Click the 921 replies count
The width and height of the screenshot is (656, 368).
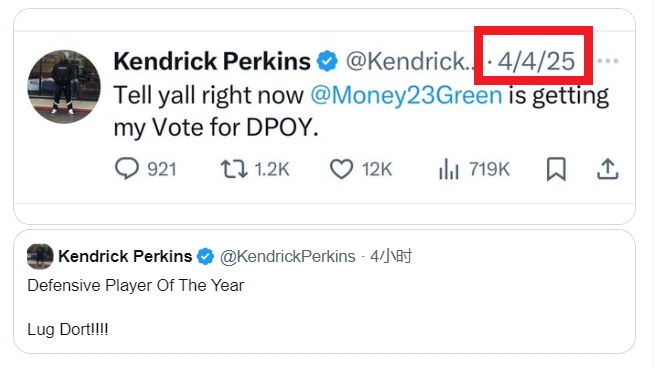pyautogui.click(x=162, y=169)
